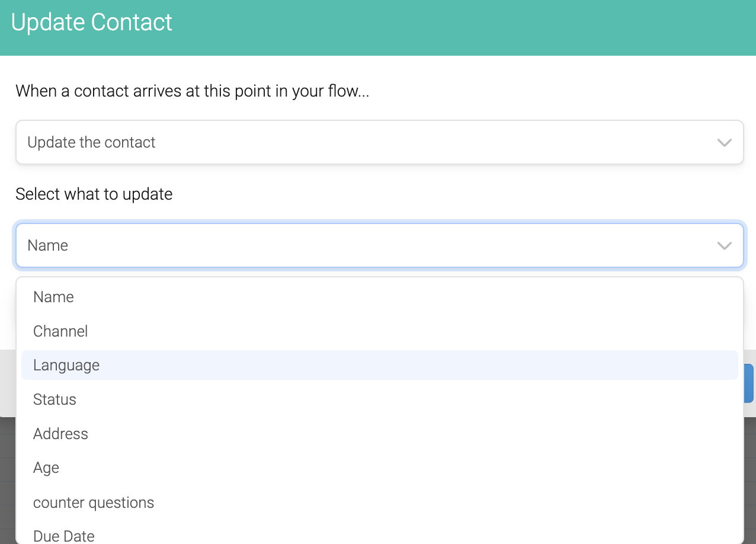Choose "Channel" from the dropdown list
The height and width of the screenshot is (544, 756).
[x=60, y=331]
